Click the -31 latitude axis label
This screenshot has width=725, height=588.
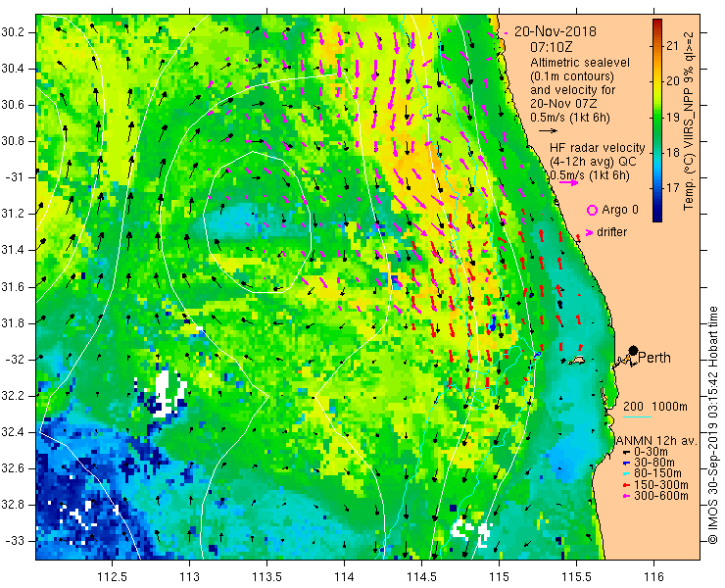pos(14,177)
